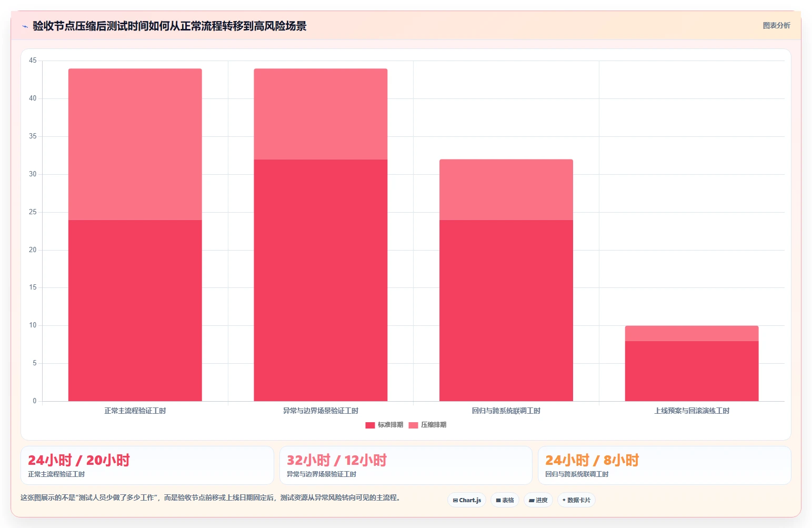Click the dark 标准排期 segment of 回归与跨系统联调工时 bar

coord(506,311)
